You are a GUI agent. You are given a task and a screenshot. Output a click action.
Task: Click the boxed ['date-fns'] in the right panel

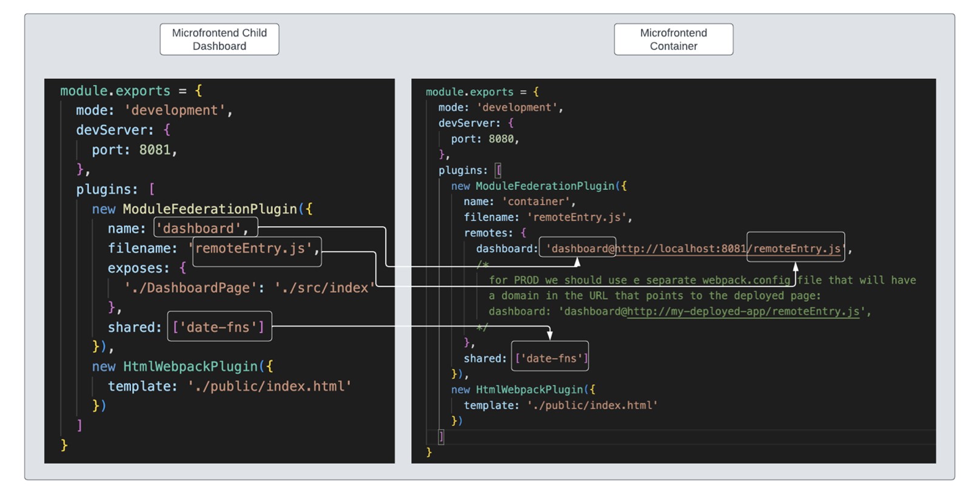[550, 358]
